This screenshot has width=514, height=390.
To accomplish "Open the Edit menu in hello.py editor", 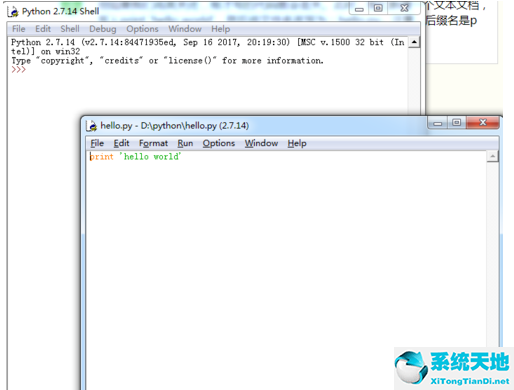I will coord(121,143).
